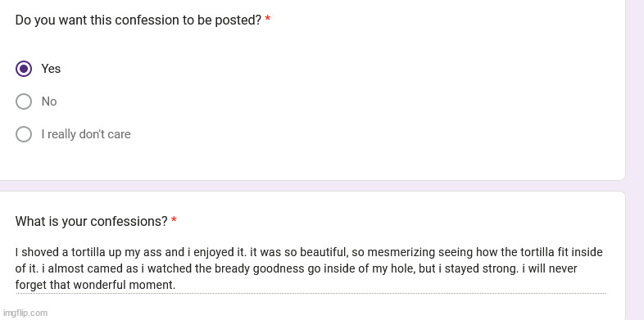Select the Yes radio button
Screen dimensions: 644x320
coord(24,69)
